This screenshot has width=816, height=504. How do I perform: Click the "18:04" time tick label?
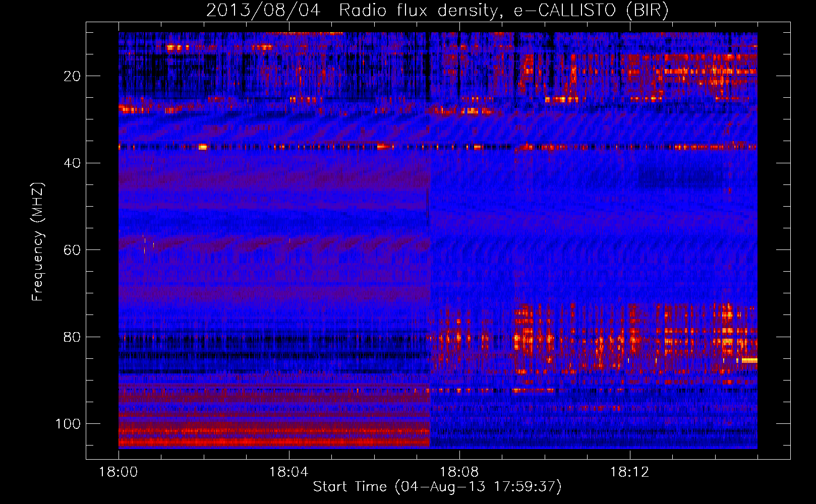[289, 472]
